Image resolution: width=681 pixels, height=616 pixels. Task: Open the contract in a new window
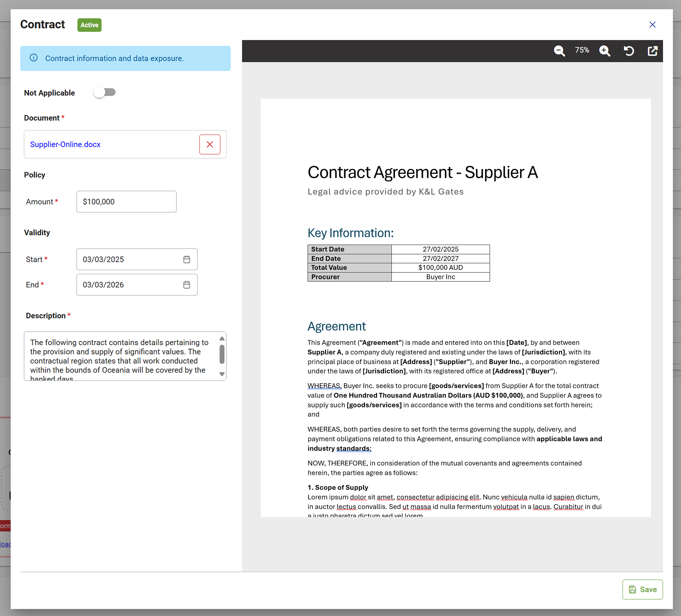point(653,51)
